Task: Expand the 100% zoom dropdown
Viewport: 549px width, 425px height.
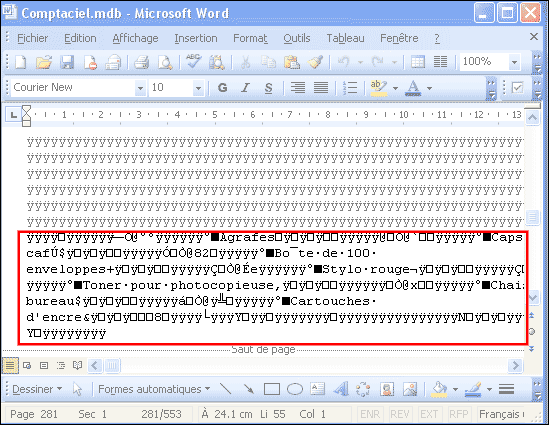Action: [514, 62]
